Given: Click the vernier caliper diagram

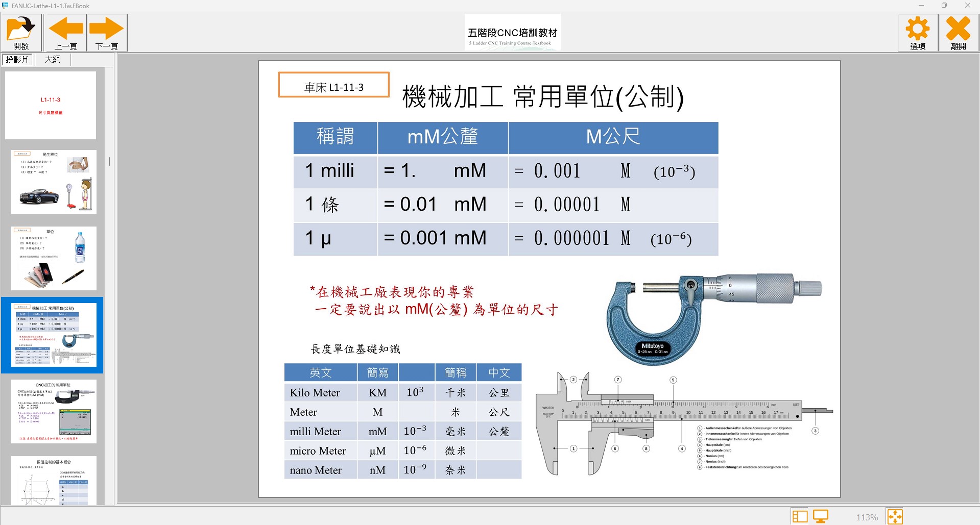Looking at the screenshot, I should pos(684,423).
